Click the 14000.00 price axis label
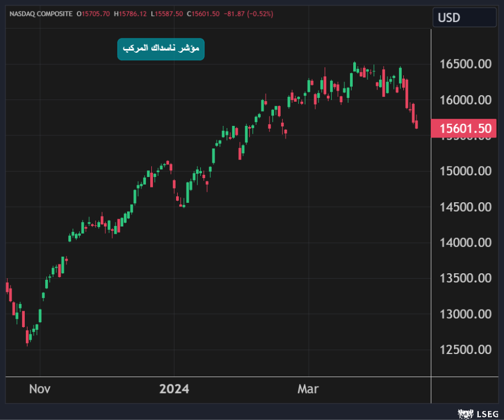 [x=465, y=242]
